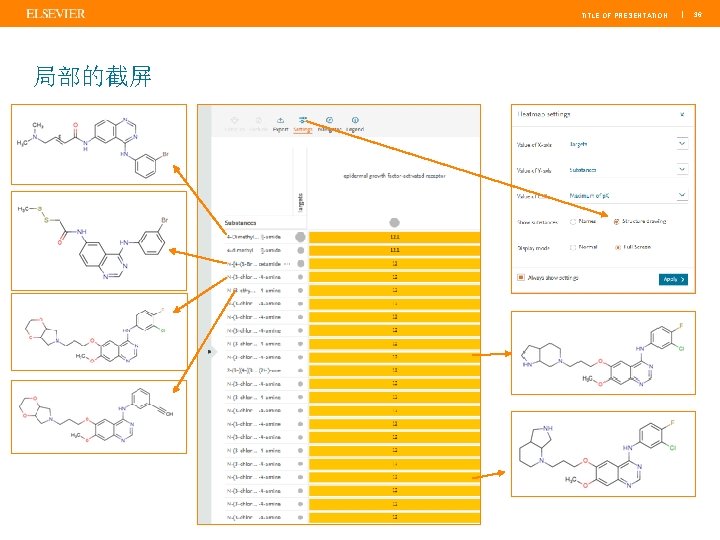Click gray circle beside 4-(Dimethyl… amide row
The height and width of the screenshot is (540, 720).
pyautogui.click(x=300, y=237)
